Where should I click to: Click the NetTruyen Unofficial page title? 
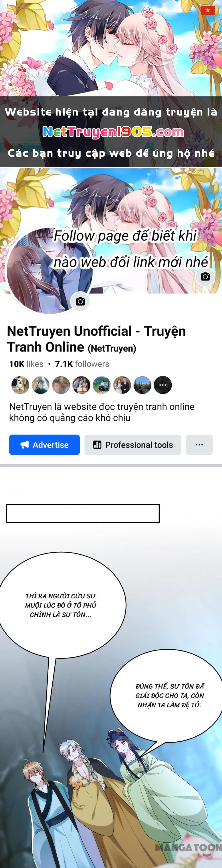[96, 339]
